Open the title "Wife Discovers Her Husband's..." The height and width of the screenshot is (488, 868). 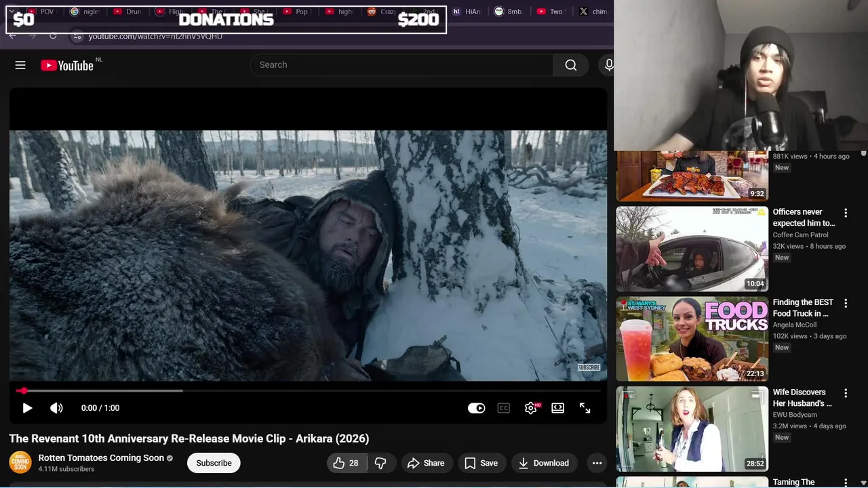[802, 398]
